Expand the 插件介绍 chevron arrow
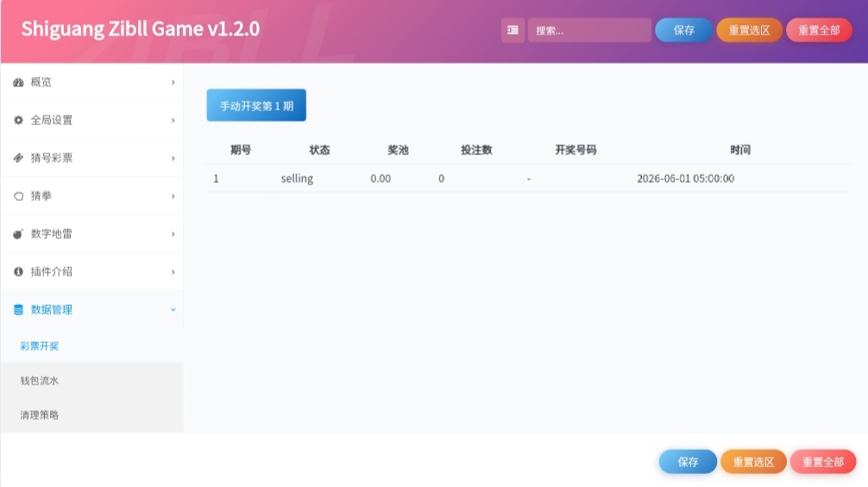The height and width of the screenshot is (487, 868). pyautogui.click(x=173, y=272)
